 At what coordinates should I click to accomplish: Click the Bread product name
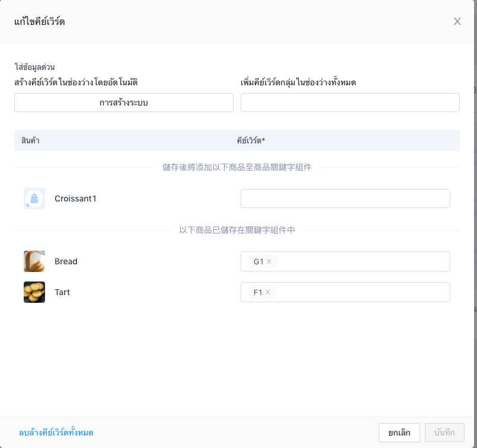click(x=66, y=261)
